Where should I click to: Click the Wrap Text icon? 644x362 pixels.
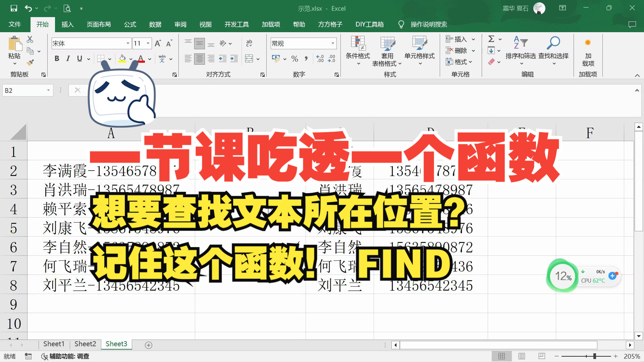coord(249,43)
